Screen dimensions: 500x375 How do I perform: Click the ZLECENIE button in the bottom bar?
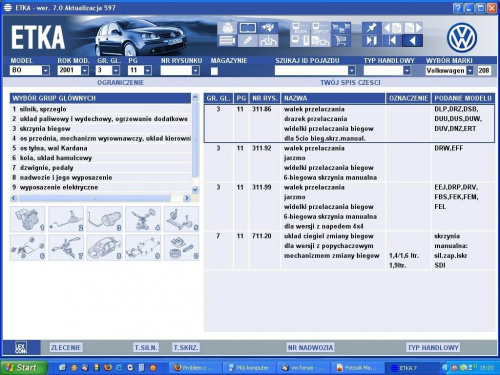pos(66,348)
